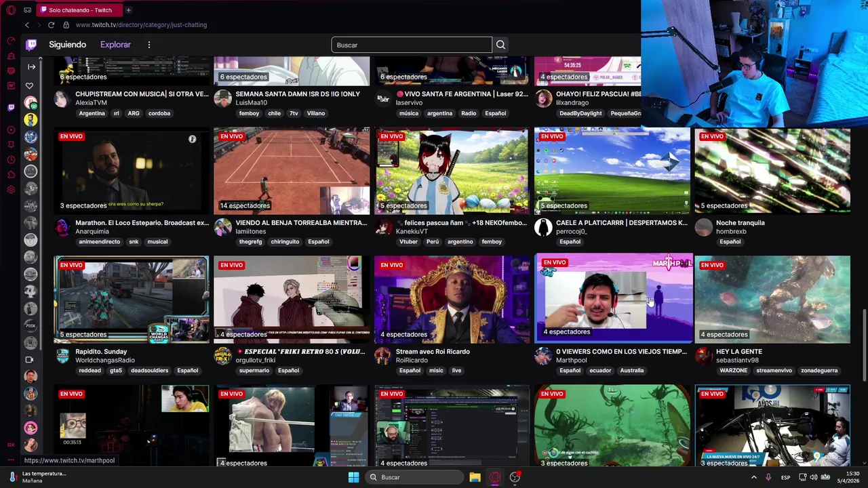Click the 'Vtuber' tag
This screenshot has width=868, height=488.
pyautogui.click(x=409, y=242)
